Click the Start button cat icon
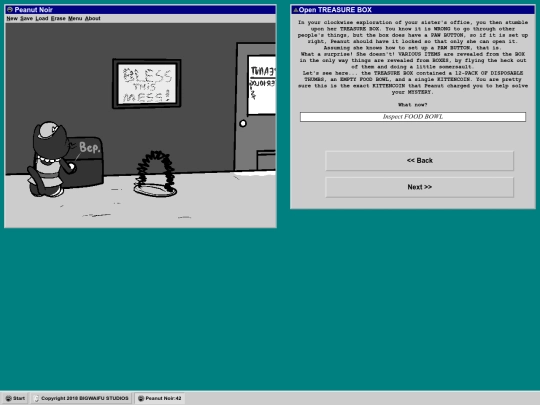This screenshot has width=540, height=405. (9, 398)
